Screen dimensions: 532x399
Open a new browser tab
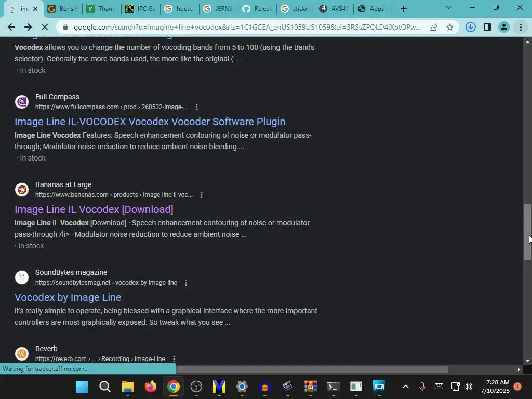click(403, 9)
